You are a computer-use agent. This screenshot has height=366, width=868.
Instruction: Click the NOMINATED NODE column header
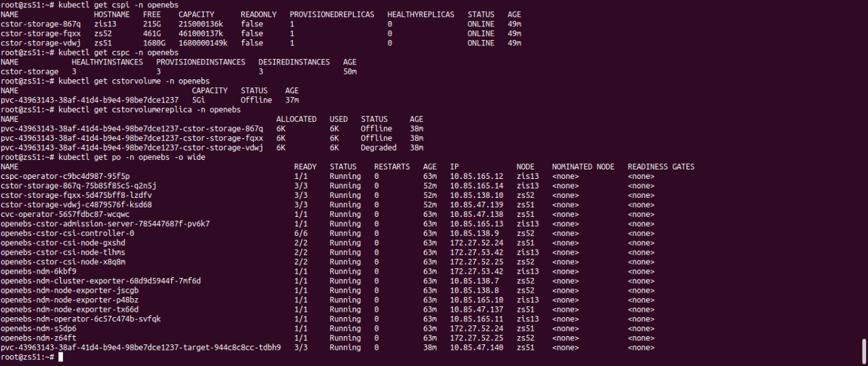tap(583, 166)
